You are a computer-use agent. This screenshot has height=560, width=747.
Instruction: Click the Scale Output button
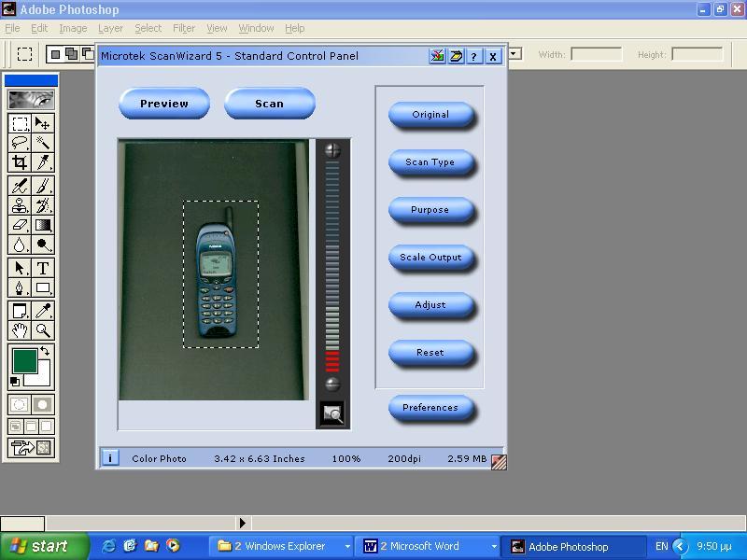(x=431, y=258)
